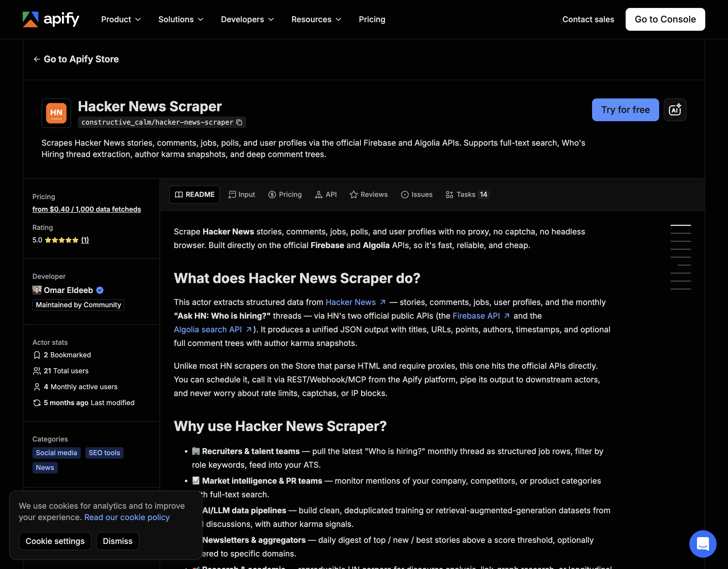Open Cookie settings
This screenshot has height=569, width=728.
point(55,541)
